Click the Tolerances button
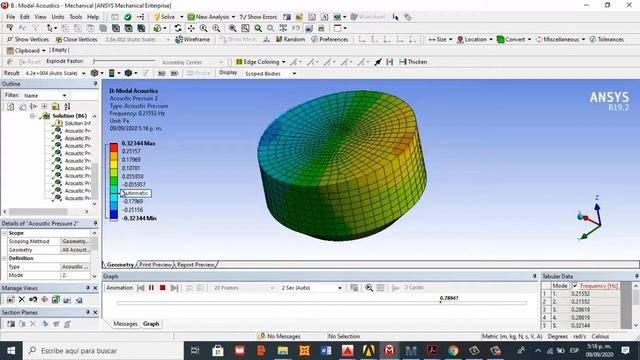 pyautogui.click(x=607, y=39)
